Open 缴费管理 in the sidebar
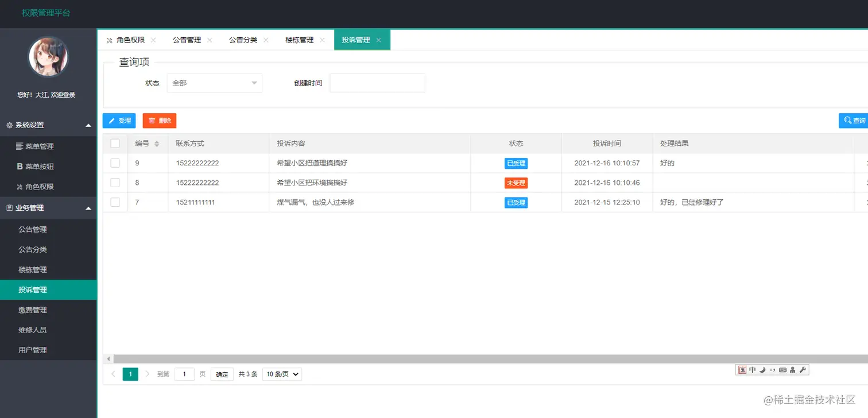Screen dimensions: 868x418 (48, 310)
